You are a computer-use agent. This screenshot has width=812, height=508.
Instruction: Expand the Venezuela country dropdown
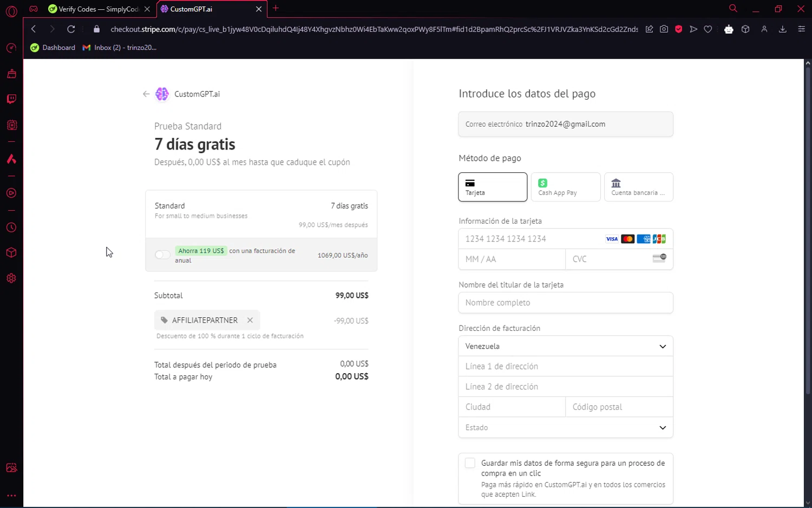click(x=566, y=346)
